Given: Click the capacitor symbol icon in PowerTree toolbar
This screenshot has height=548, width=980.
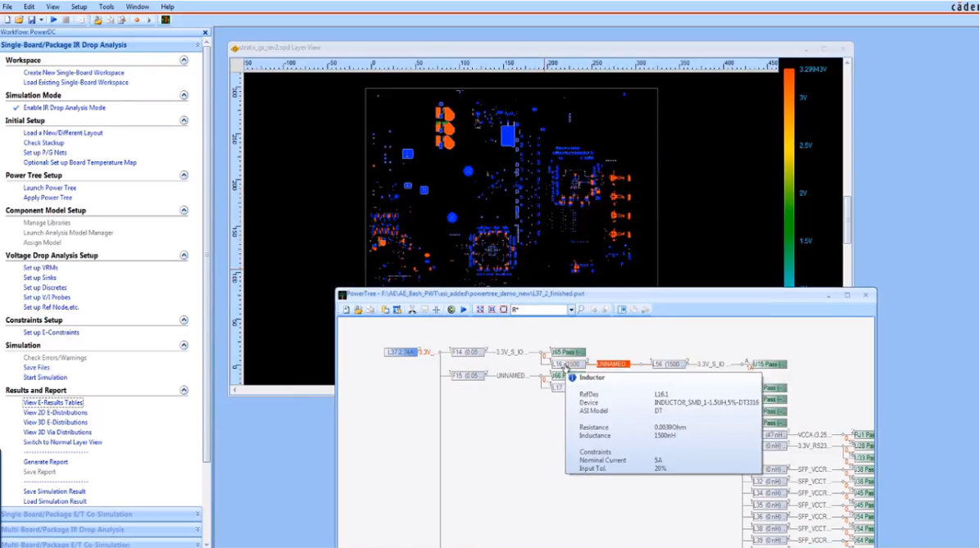Looking at the screenshot, I should tap(436, 310).
